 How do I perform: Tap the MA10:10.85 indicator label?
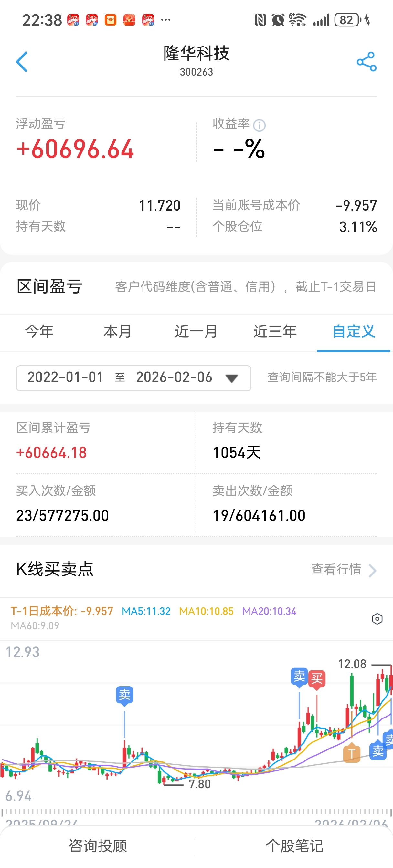pos(206,611)
